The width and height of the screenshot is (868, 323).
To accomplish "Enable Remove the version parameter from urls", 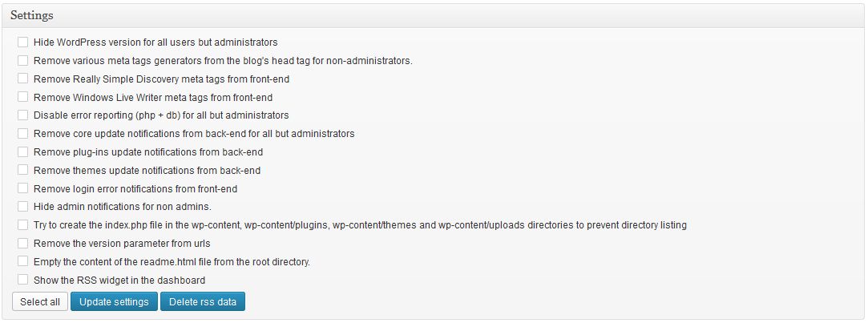I will coord(22,243).
